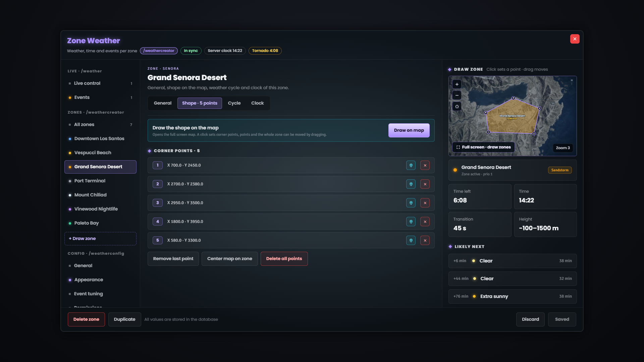The height and width of the screenshot is (362, 644).
Task: Select Port Terminal zone
Action: click(x=100, y=181)
